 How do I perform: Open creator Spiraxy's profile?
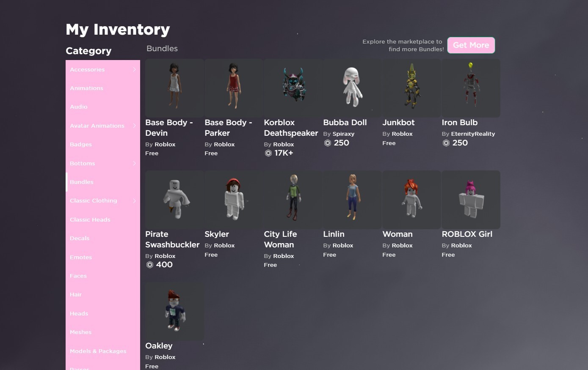pyautogui.click(x=343, y=134)
